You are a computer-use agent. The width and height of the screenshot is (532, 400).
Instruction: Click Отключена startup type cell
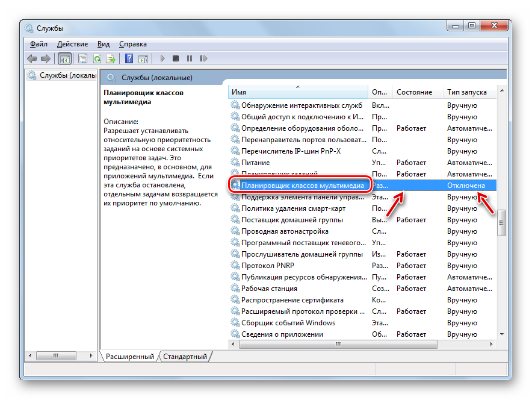466,186
